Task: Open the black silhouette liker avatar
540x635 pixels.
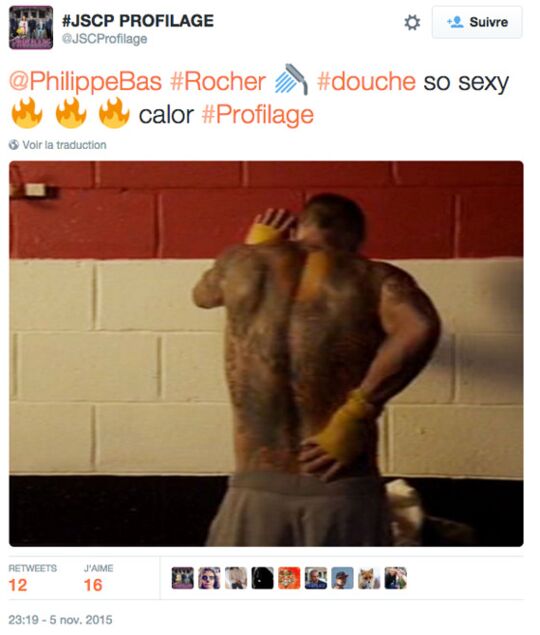Action: [262, 578]
